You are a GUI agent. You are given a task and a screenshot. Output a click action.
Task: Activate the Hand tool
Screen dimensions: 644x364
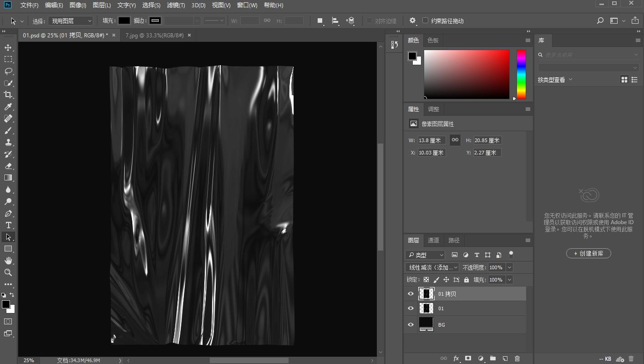[x=8, y=261]
